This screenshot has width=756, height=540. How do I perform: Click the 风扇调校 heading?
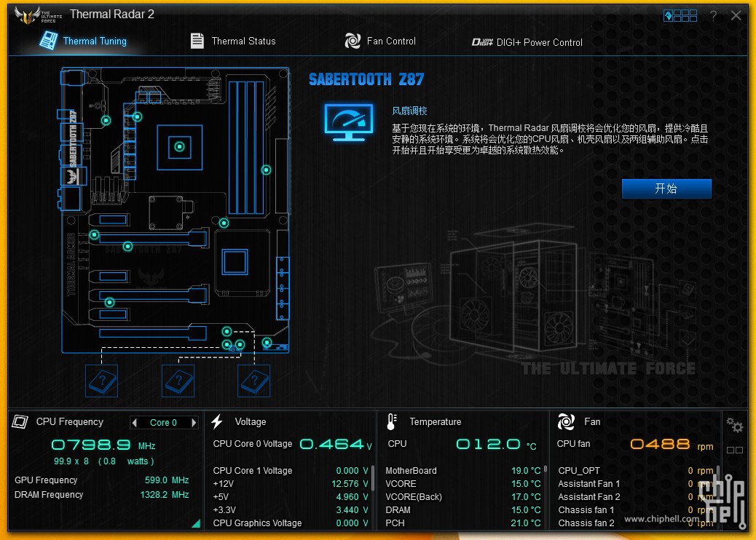409,111
